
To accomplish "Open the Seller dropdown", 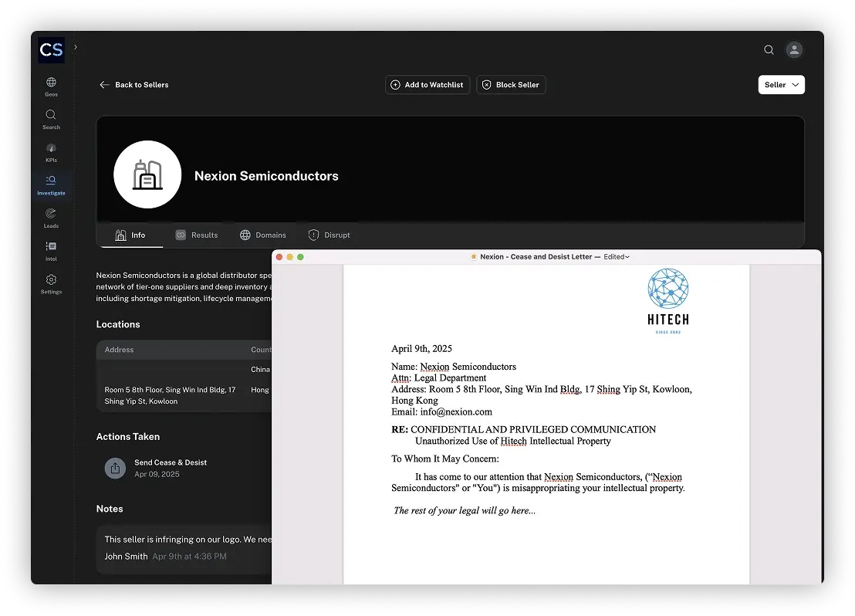I will coord(782,85).
